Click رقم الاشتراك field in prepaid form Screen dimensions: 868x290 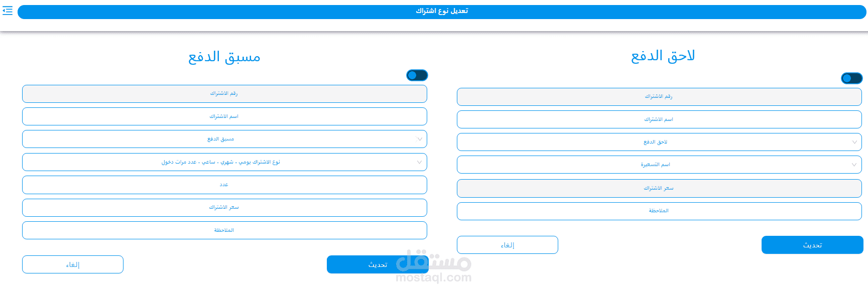pos(224,94)
